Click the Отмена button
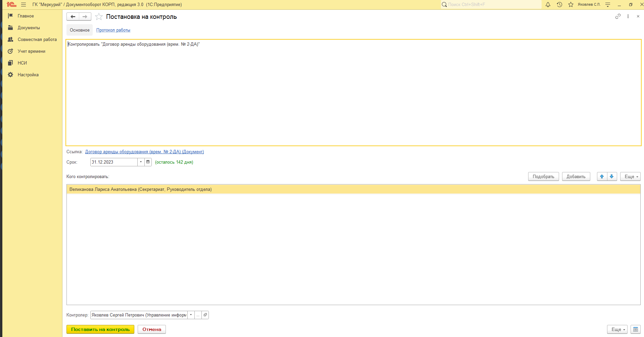Screen dimensions: 644x337 (152, 329)
